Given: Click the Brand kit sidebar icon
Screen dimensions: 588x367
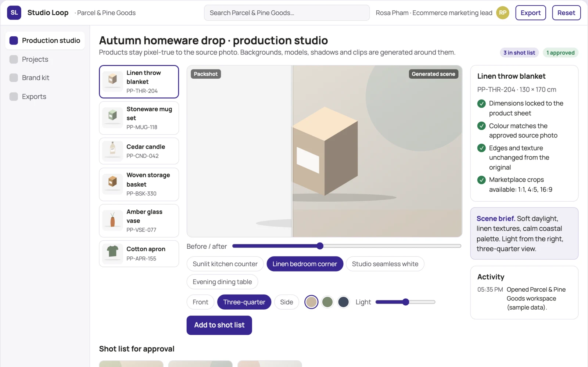Looking at the screenshot, I should [14, 78].
